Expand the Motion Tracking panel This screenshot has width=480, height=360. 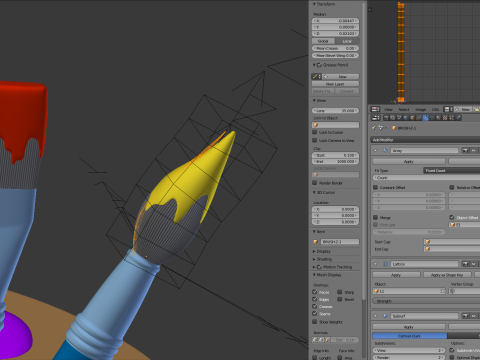pos(314,267)
